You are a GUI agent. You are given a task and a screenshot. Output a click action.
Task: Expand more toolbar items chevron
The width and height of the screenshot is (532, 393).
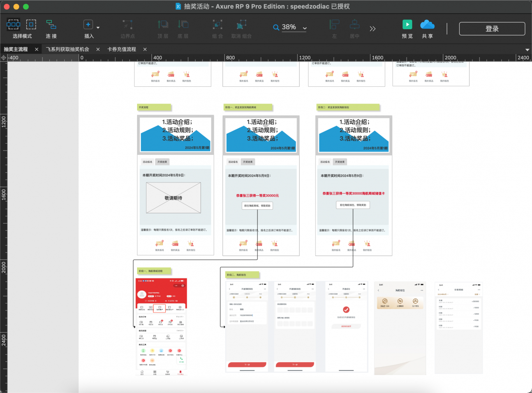pyautogui.click(x=373, y=28)
